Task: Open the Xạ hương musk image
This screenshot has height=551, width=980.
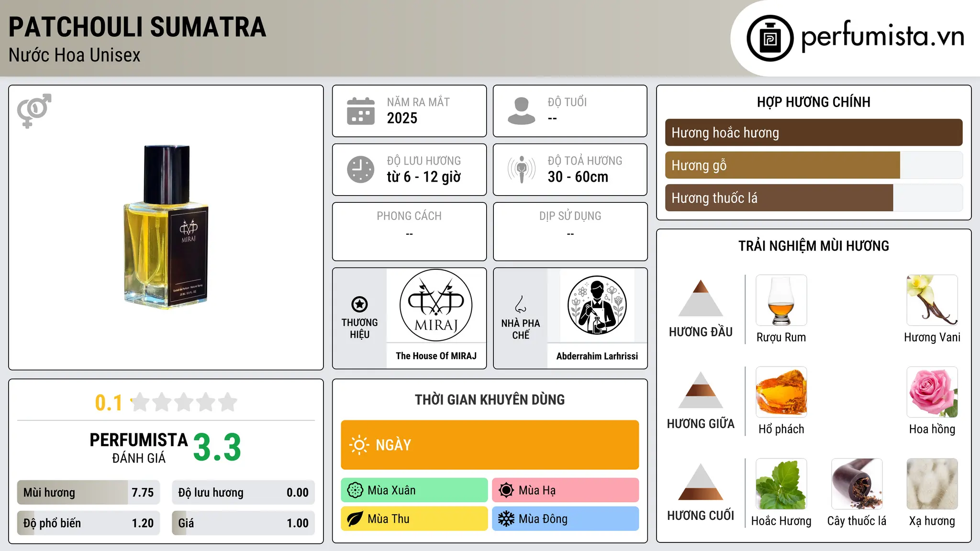Action: (932, 484)
